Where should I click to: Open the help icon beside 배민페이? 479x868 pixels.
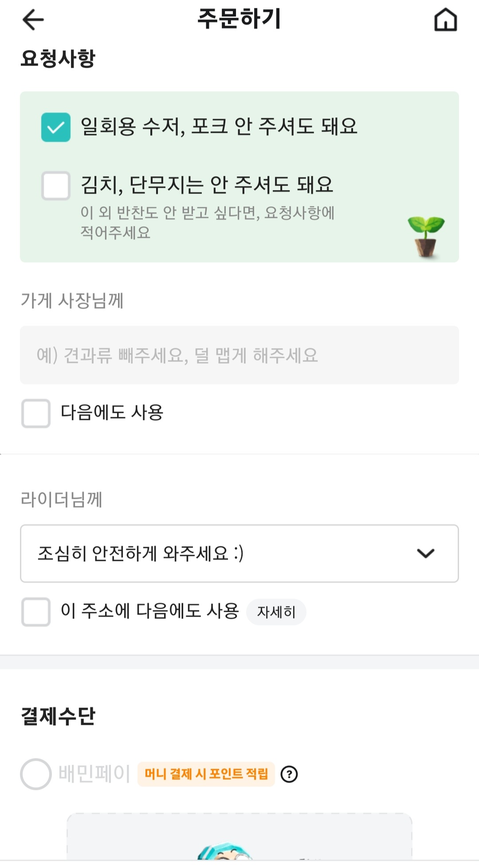(x=289, y=774)
